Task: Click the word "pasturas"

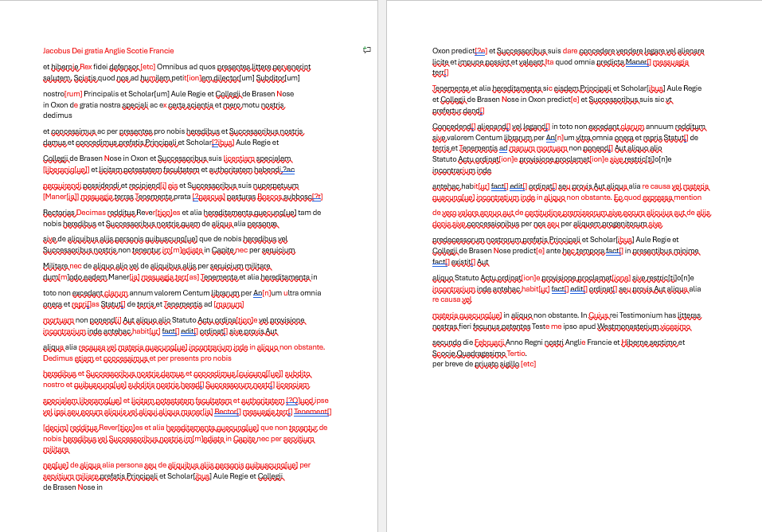Action: tap(241, 197)
